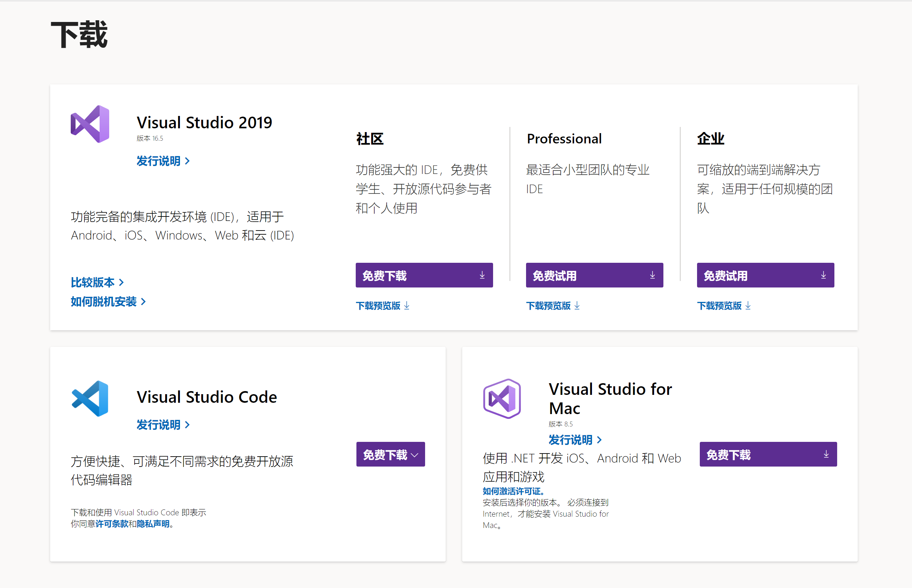Screen dimensions: 912x588
Task: Click the download icon beside 社区 下载预览版
Action: tap(407, 305)
